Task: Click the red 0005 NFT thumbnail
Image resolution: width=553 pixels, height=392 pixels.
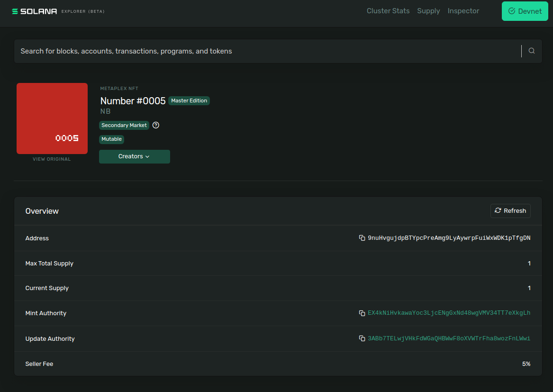Action: pyautogui.click(x=52, y=118)
